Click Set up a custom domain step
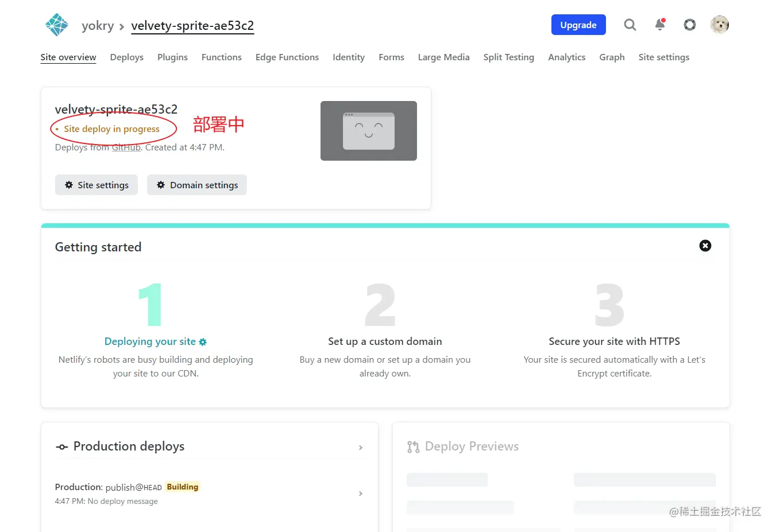 (385, 341)
